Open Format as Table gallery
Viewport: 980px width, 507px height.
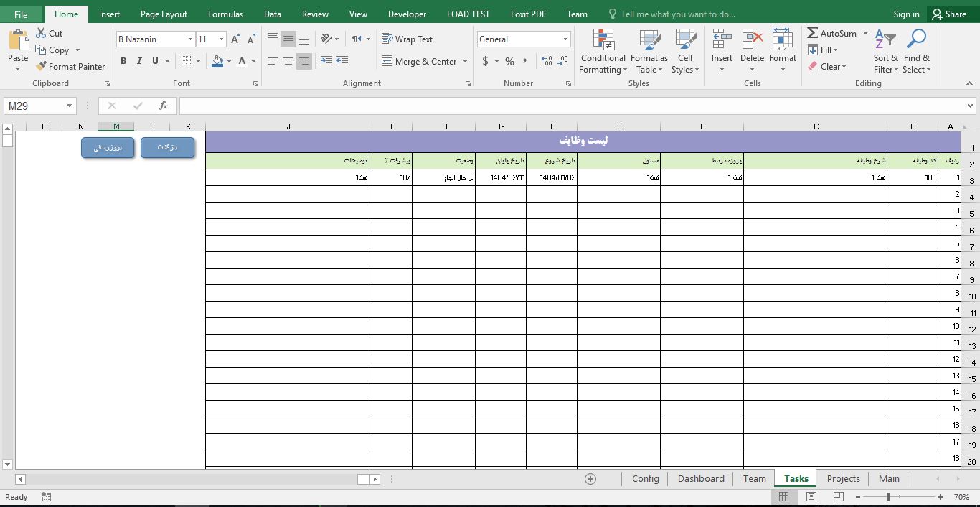(649, 52)
